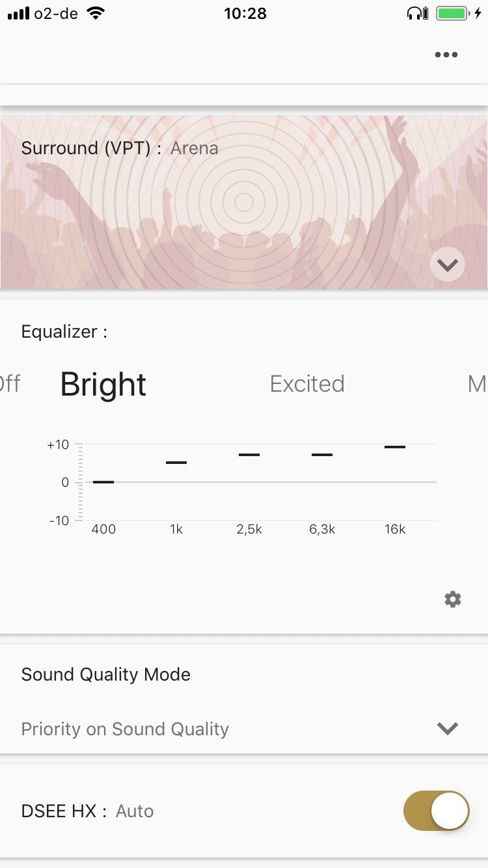488x868 pixels.
Task: Select the Excited equalizer preset
Action: [x=307, y=384]
